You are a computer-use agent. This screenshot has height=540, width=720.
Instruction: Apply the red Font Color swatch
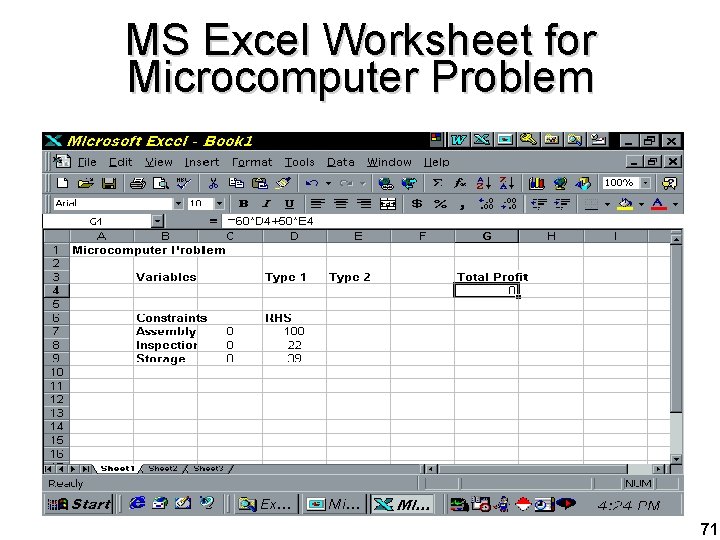click(659, 203)
